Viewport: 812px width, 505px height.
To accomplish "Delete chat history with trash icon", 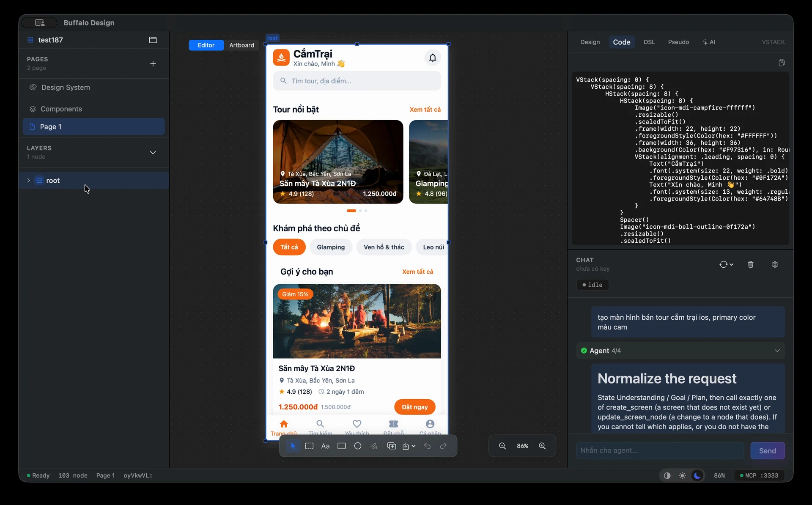I will [x=751, y=264].
